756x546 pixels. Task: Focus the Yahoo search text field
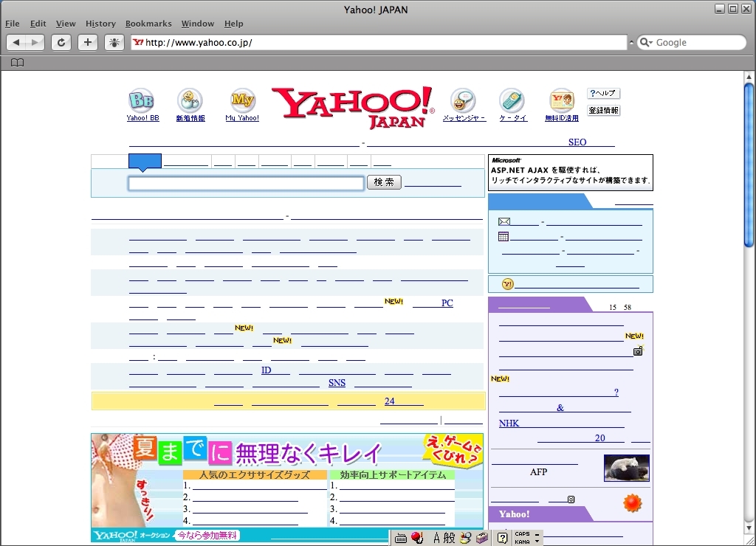246,183
